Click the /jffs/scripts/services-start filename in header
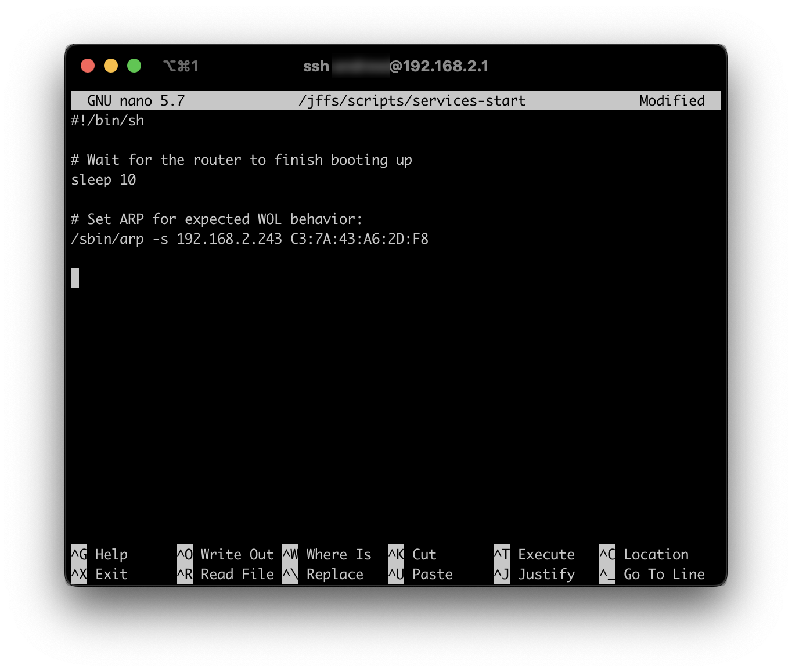Image resolution: width=792 pixels, height=672 pixels. point(412,100)
